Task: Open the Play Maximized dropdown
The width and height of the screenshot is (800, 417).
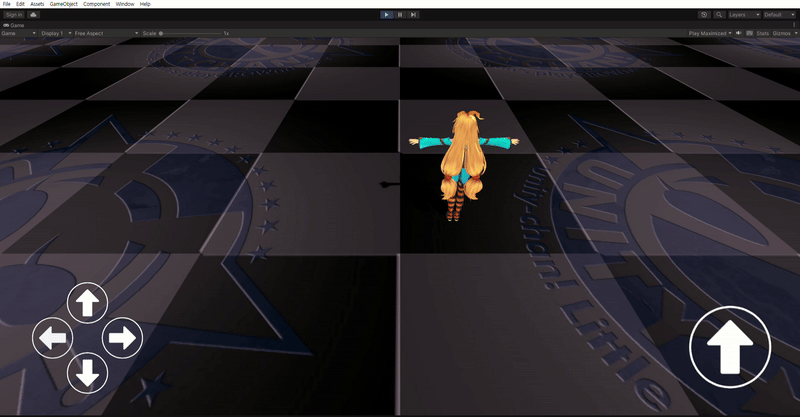Action: (x=710, y=33)
